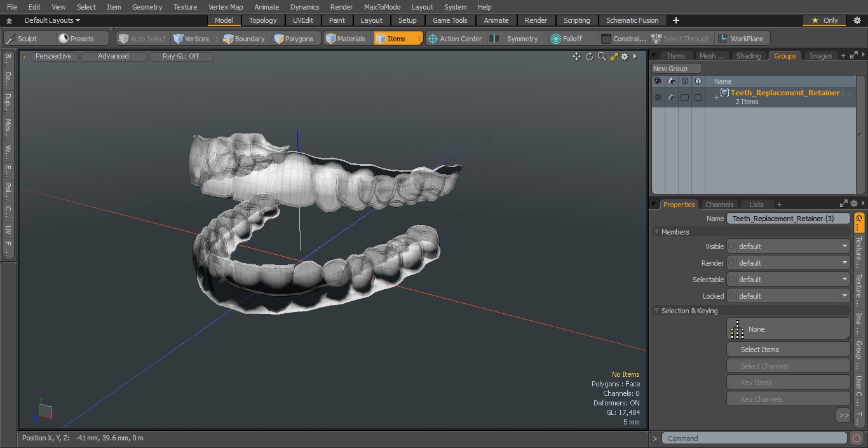The width and height of the screenshot is (868, 448).
Task: Click the home icon beside Default Layouts
Action: (9, 20)
